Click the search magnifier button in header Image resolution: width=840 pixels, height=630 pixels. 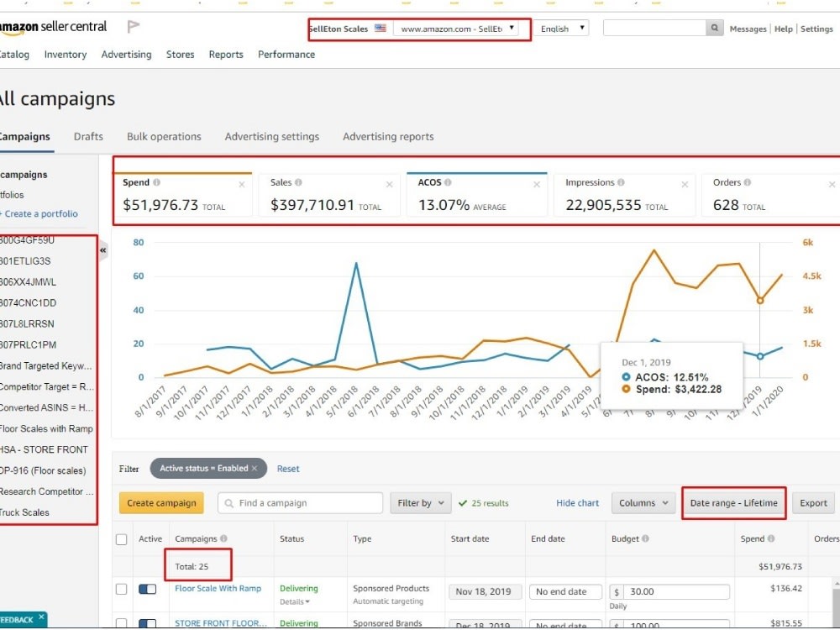(x=714, y=28)
